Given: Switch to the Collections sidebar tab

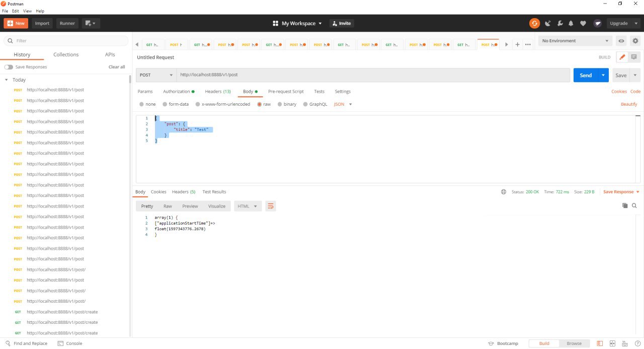Looking at the screenshot, I should 66,54.
